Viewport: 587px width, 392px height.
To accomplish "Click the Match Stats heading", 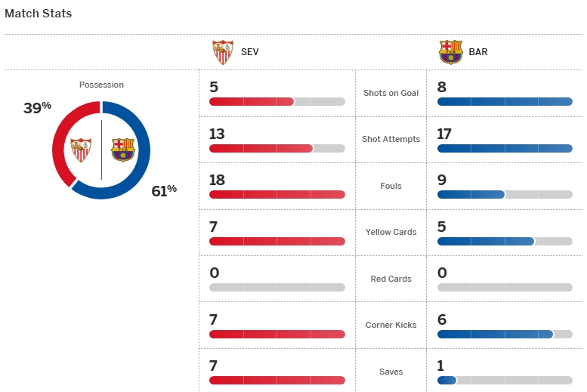I will tap(39, 14).
